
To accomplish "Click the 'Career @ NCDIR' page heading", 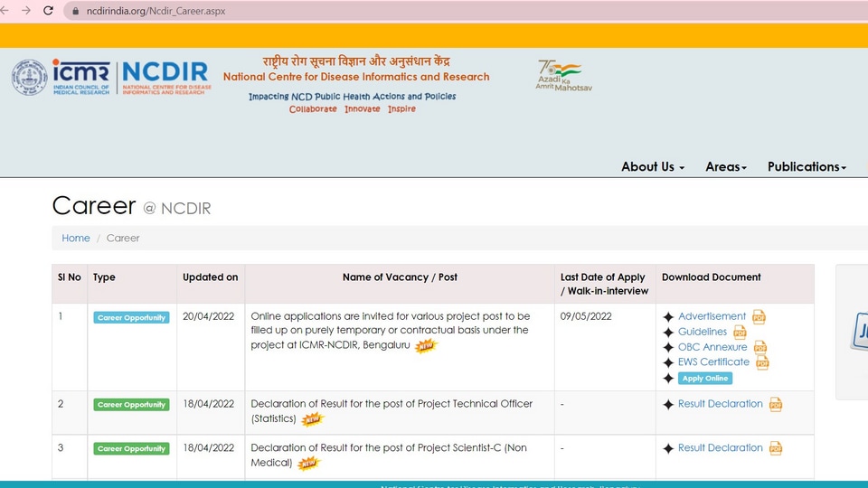I will (131, 206).
